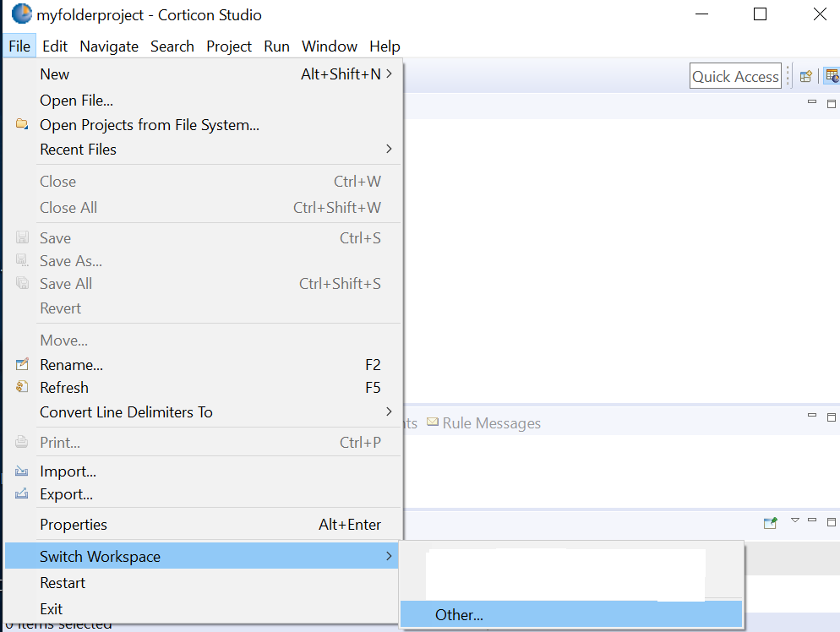Minimize the Corticon Studio window
Image resolution: width=840 pixels, height=632 pixels.
[x=701, y=14]
